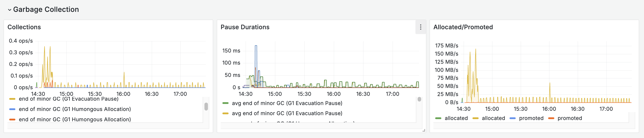
Task: Click '17:00' on the Allocated/Promoted time axis
Action: point(606,109)
